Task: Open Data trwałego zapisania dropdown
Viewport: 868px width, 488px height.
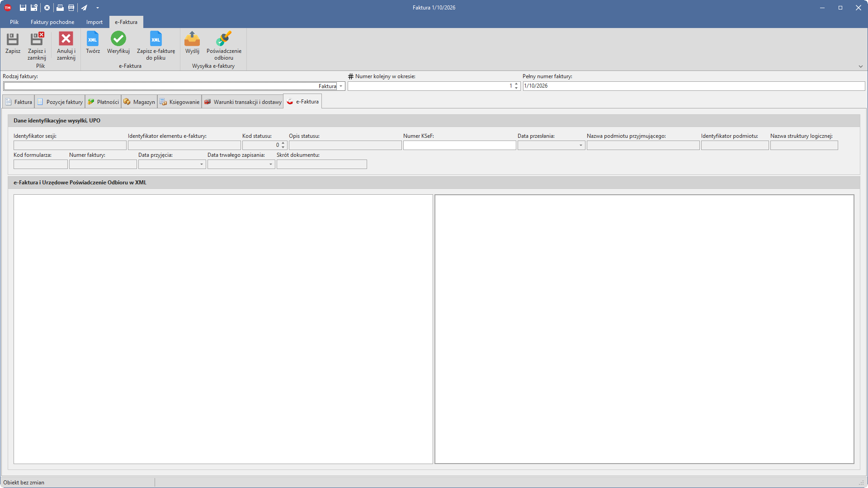Action: coord(271,164)
